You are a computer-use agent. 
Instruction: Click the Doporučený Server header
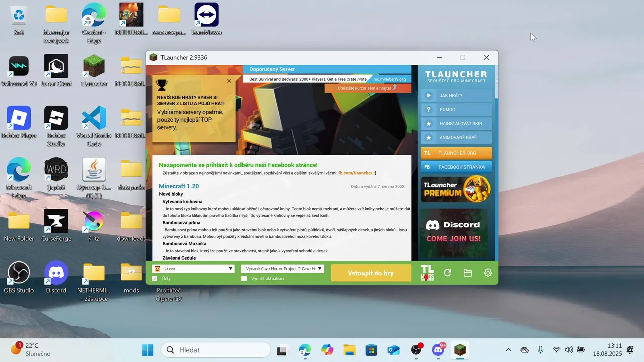[272, 69]
